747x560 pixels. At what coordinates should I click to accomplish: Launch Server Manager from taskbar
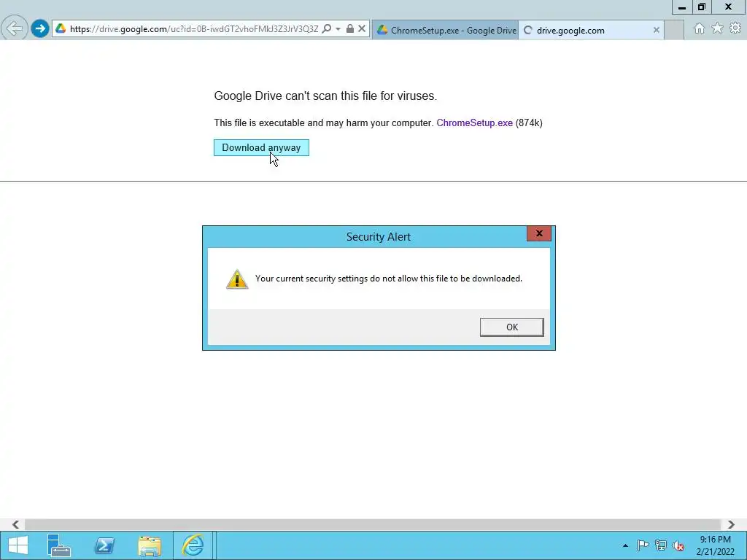click(58, 545)
